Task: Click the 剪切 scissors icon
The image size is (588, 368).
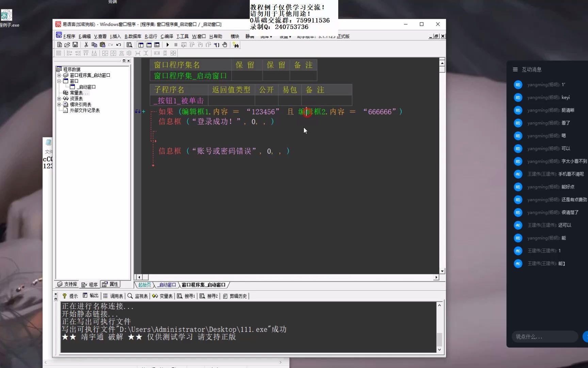Action: click(x=86, y=45)
